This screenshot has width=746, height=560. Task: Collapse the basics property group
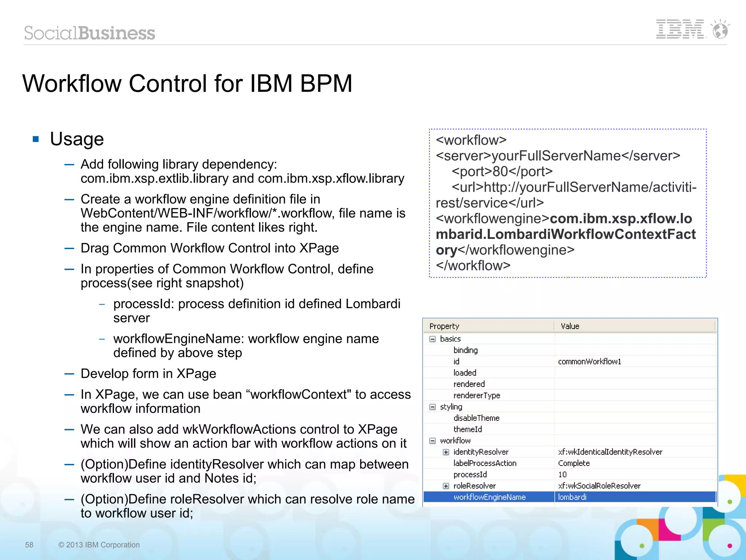click(x=432, y=339)
